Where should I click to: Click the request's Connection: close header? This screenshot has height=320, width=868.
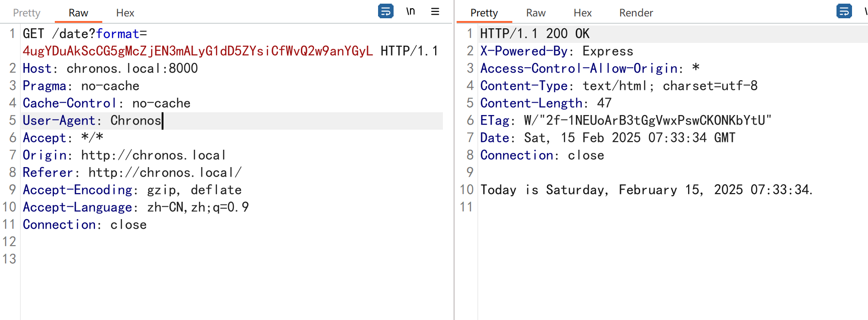84,225
